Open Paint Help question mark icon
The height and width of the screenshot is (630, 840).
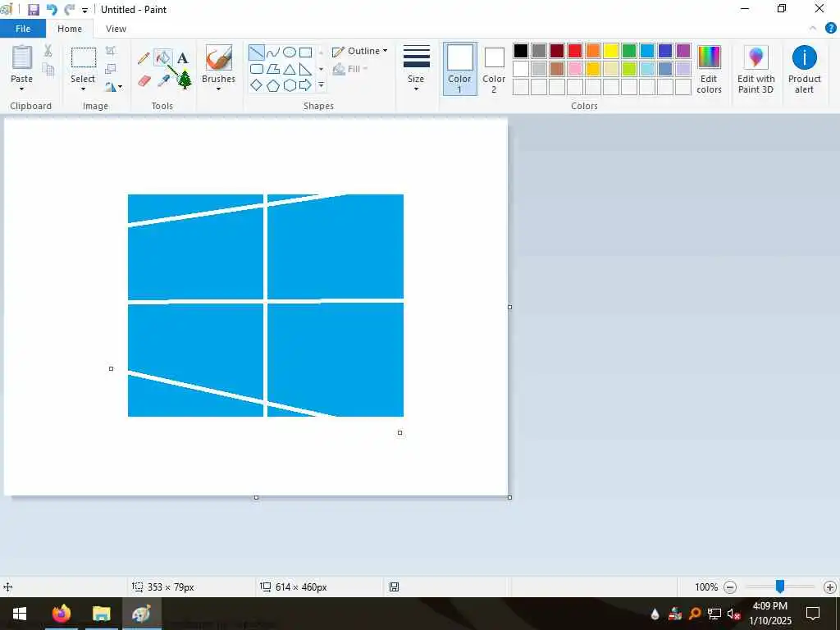pos(831,29)
